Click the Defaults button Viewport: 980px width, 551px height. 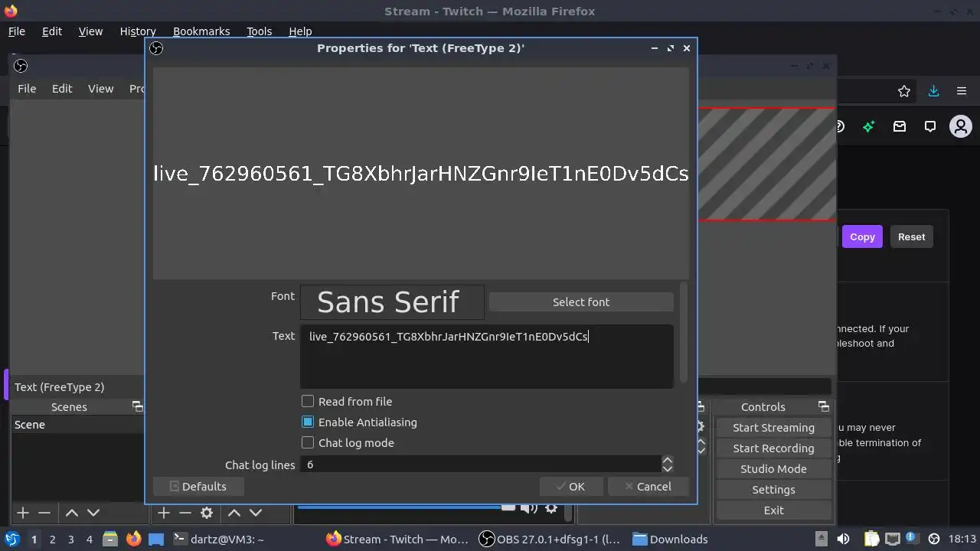click(x=198, y=486)
